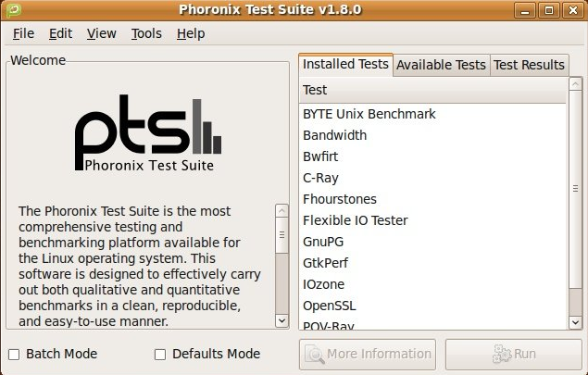
Task: Click the More Information magnifier icon
Action: pos(313,354)
